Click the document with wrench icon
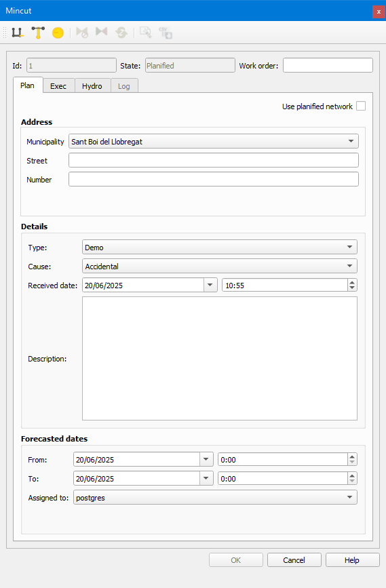386x588 pixels. click(146, 33)
